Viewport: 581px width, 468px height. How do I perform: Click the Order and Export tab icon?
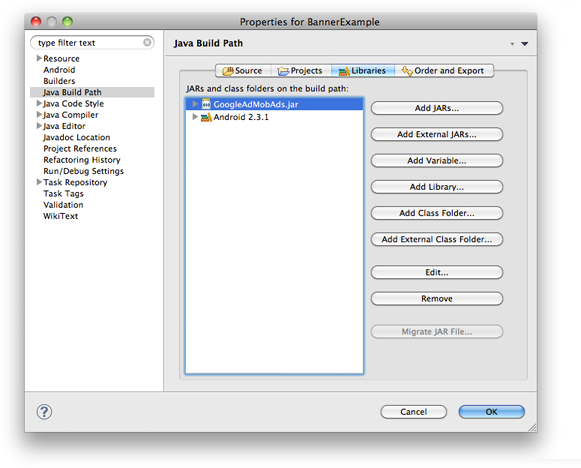pyautogui.click(x=407, y=71)
